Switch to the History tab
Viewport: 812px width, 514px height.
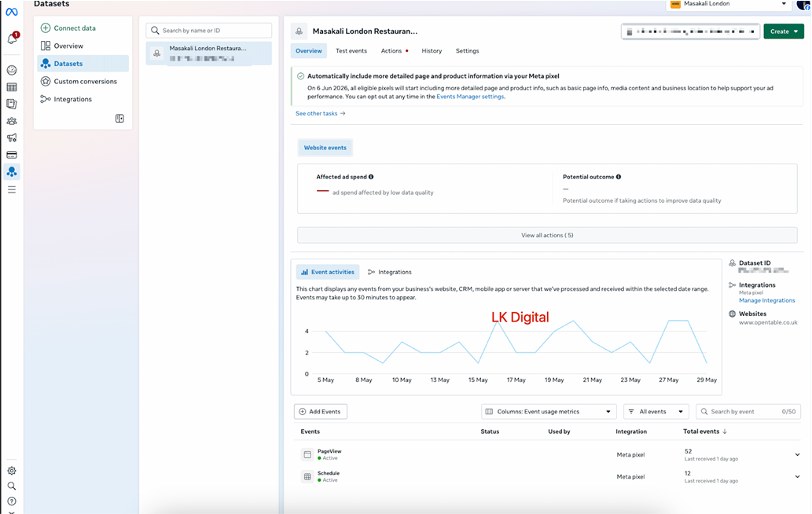pyautogui.click(x=432, y=51)
